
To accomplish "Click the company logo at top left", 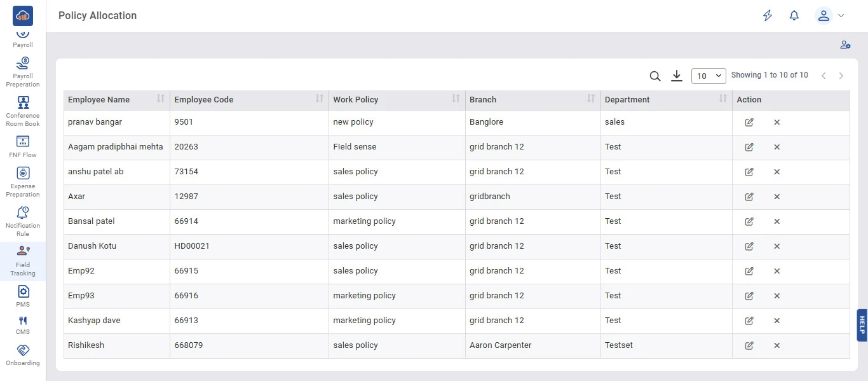I will 23,16.
